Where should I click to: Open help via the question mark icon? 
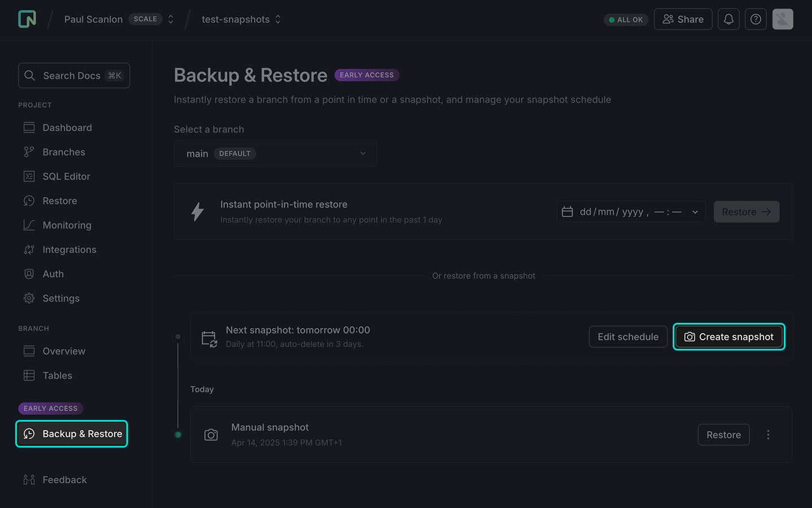755,19
